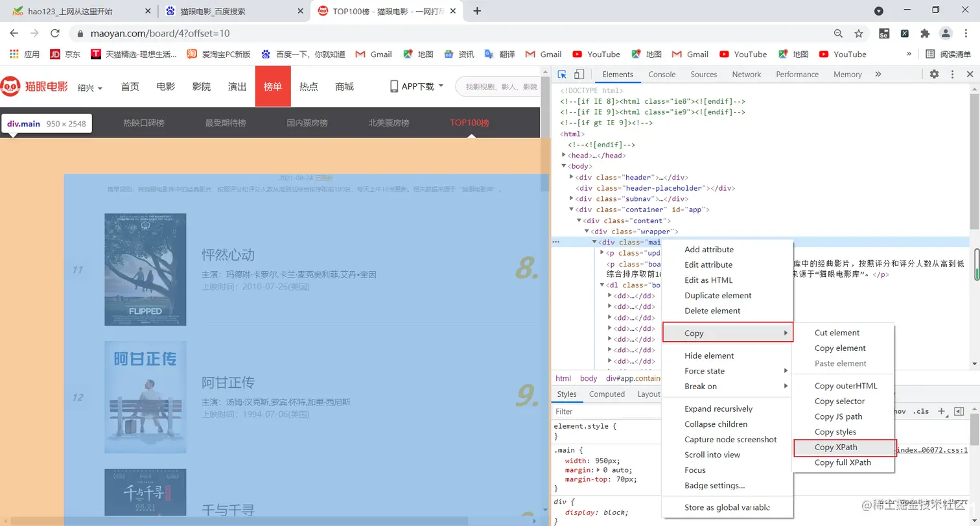The height and width of the screenshot is (526, 980).
Task: Activate the inspect element picker icon
Action: click(563, 75)
